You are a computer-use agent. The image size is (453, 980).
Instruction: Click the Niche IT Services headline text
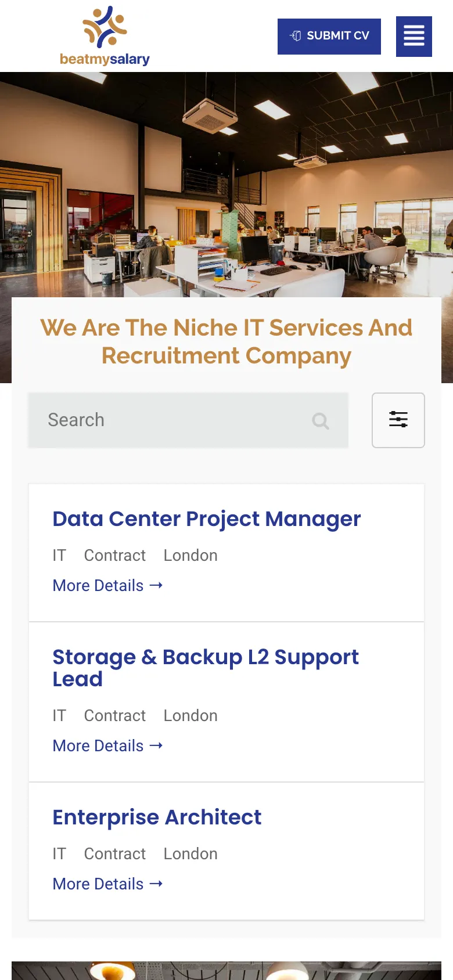[x=227, y=342]
